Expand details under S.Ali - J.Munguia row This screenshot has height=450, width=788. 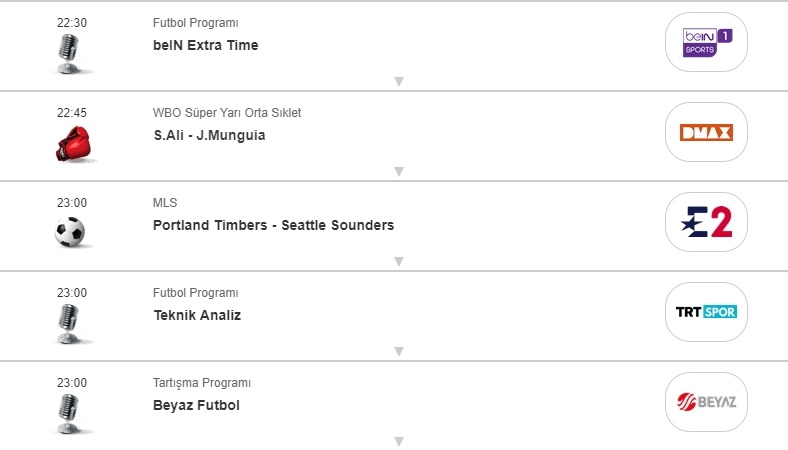point(398,171)
